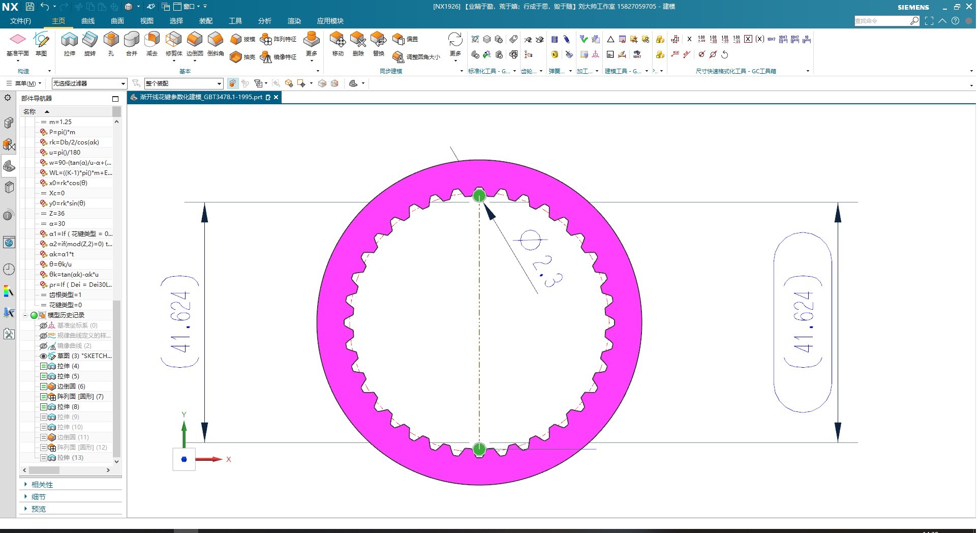The height and width of the screenshot is (533, 980).
Task: Switch to the 应用模块 ribbon tab
Action: [330, 21]
